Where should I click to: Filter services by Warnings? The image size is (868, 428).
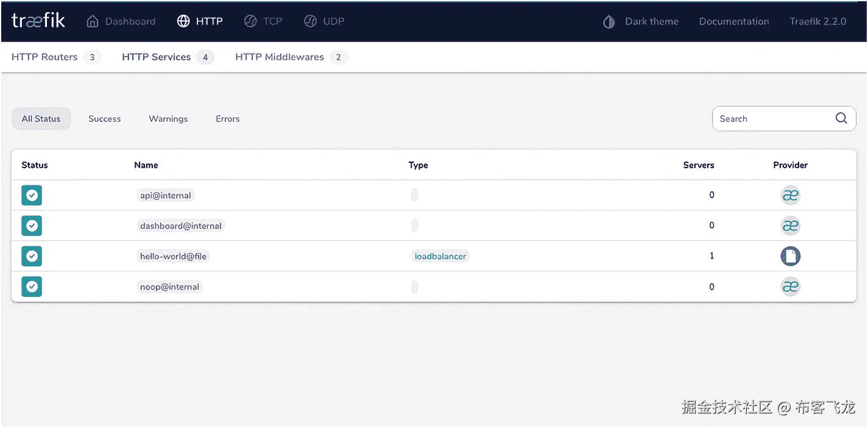[168, 119]
